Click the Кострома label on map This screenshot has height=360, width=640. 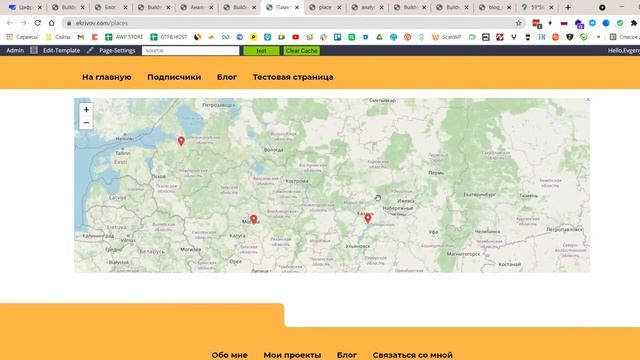point(297,181)
